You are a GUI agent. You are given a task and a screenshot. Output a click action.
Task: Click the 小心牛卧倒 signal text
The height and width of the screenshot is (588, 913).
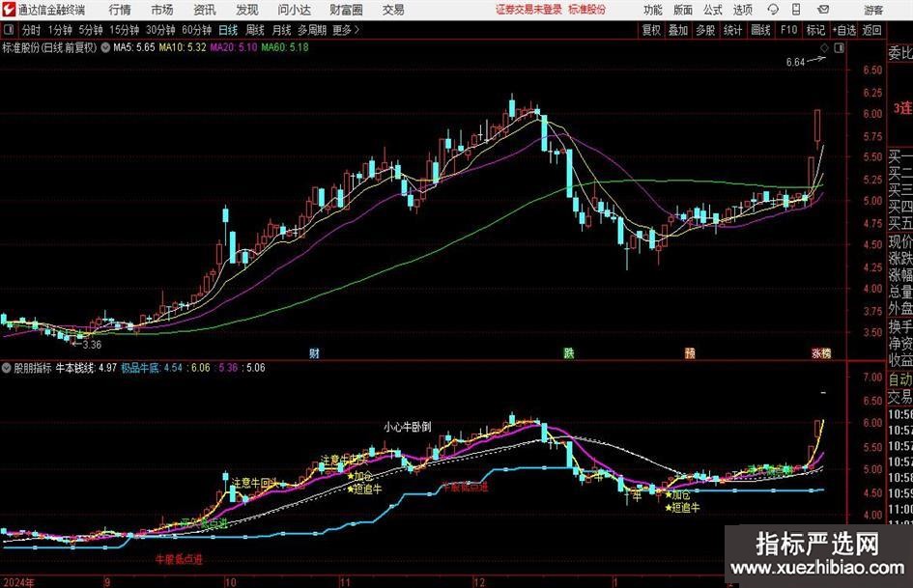[x=407, y=427]
